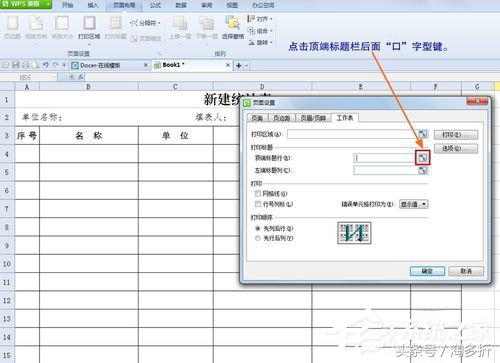
Task: Select the 先行后列 radio button
Action: [x=258, y=238]
